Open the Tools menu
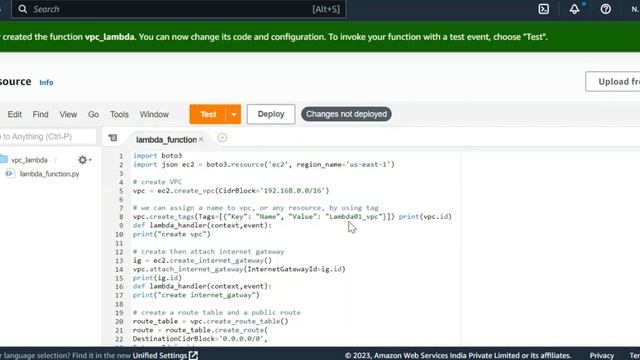Screen dimensions: 640x360 coord(119,114)
